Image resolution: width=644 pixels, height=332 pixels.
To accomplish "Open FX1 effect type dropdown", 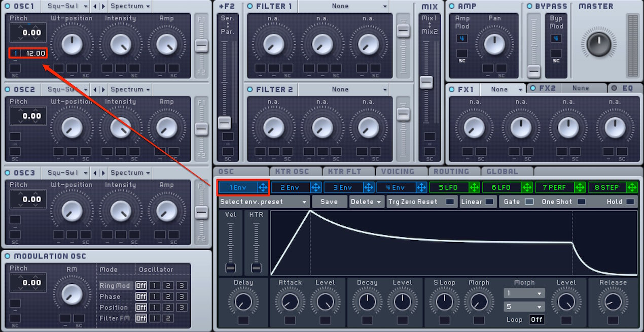I will point(503,89).
